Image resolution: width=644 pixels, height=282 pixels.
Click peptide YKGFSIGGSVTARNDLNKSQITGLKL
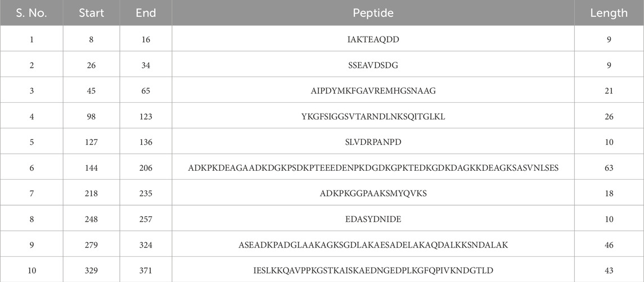pos(373,117)
